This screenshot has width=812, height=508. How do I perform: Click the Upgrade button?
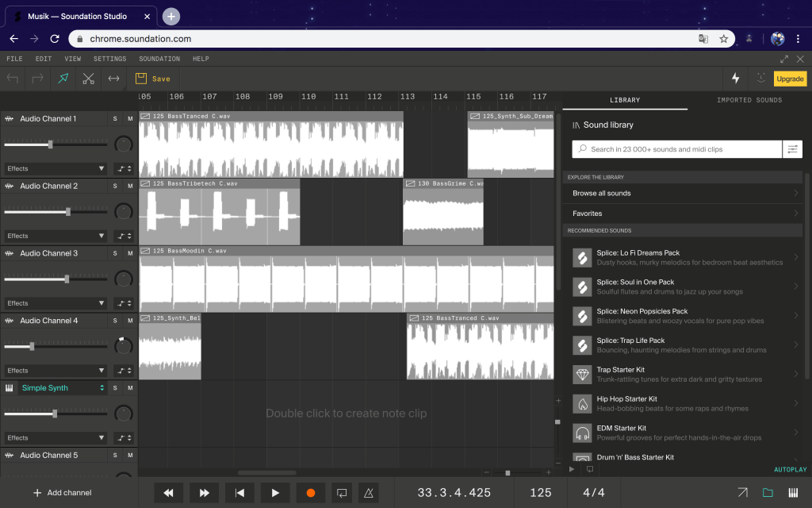click(x=790, y=79)
